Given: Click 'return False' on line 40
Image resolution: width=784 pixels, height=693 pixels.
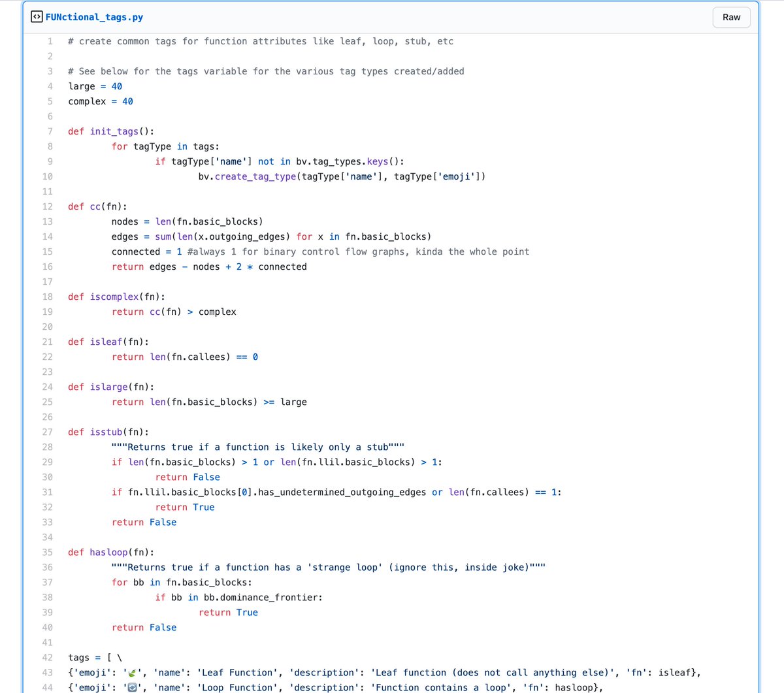Looking at the screenshot, I should (x=144, y=627).
